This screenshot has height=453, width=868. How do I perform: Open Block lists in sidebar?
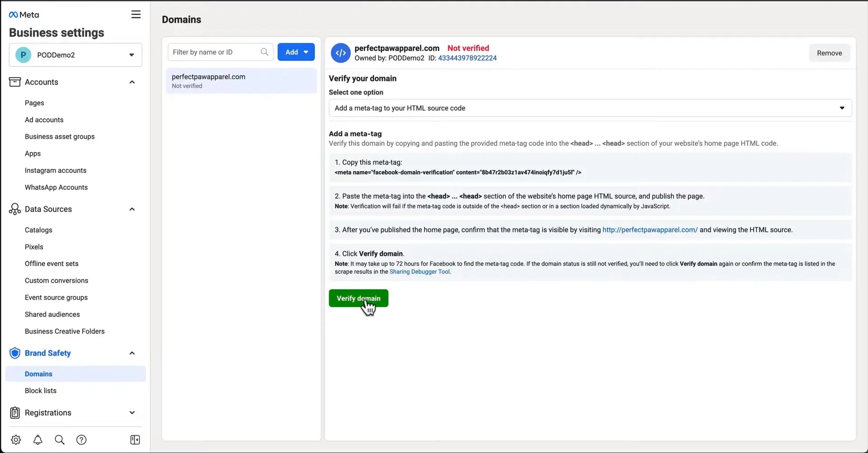pyautogui.click(x=41, y=391)
